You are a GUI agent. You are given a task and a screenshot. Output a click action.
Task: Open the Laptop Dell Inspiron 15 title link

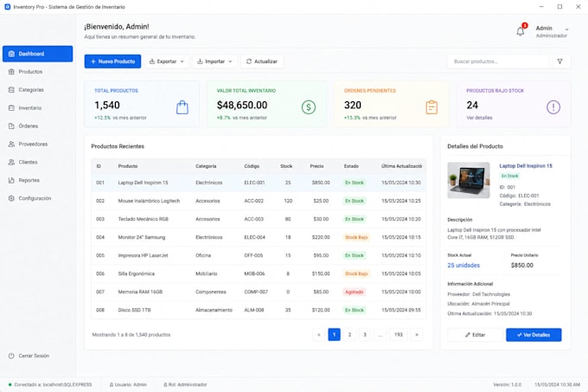[526, 166]
